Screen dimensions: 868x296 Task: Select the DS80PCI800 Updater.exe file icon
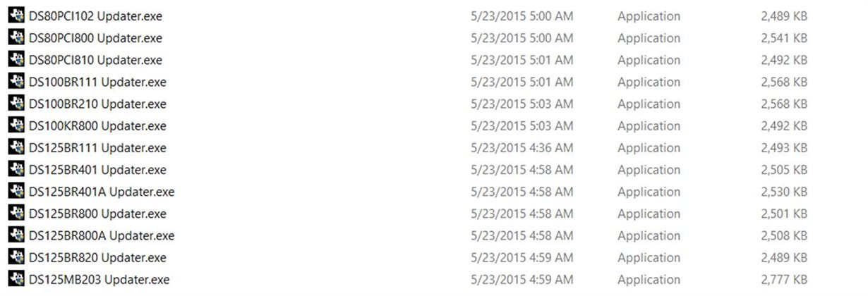[x=16, y=37]
